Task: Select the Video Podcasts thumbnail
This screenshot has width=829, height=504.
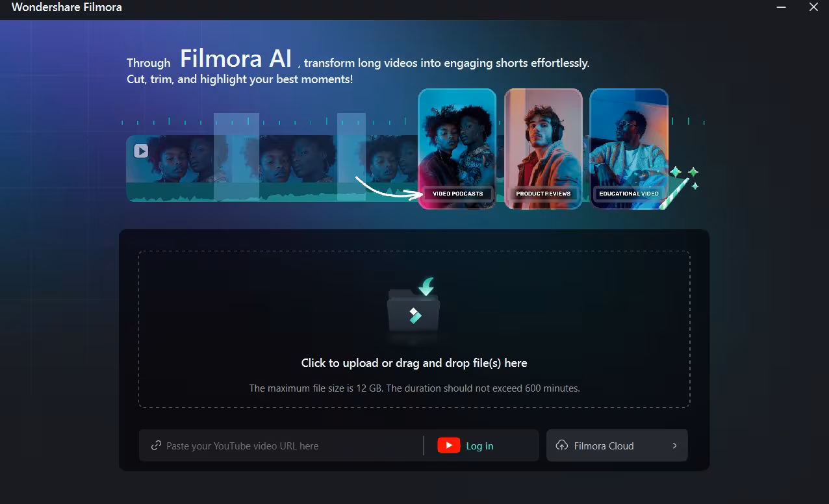Action: [x=457, y=149]
